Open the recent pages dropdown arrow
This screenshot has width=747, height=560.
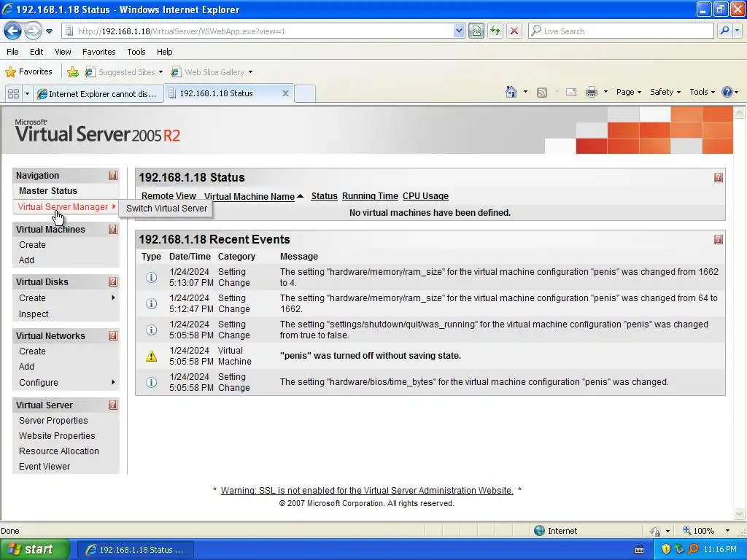(x=49, y=31)
